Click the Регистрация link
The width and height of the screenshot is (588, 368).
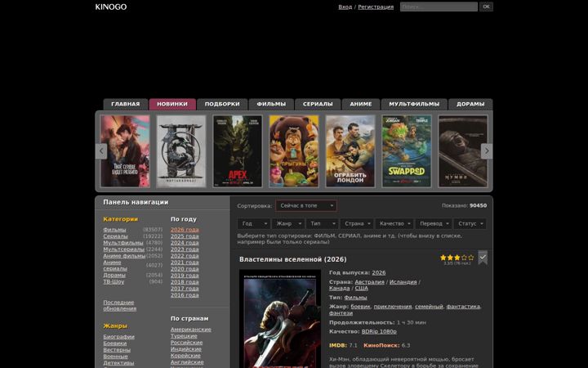pos(376,7)
